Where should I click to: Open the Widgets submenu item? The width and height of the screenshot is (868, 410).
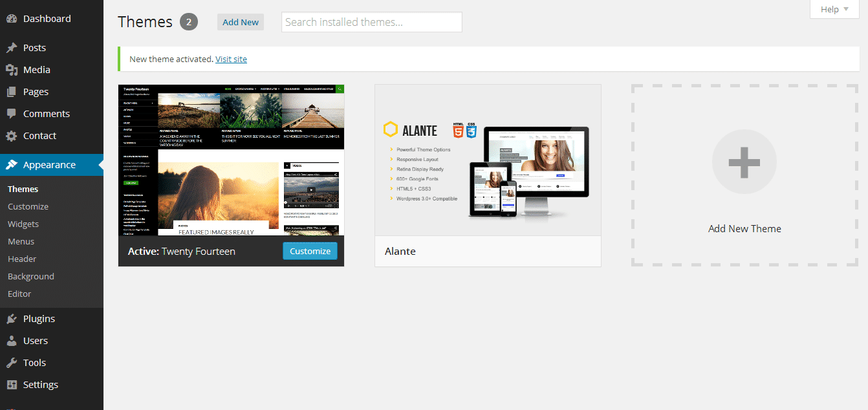pyautogui.click(x=23, y=224)
